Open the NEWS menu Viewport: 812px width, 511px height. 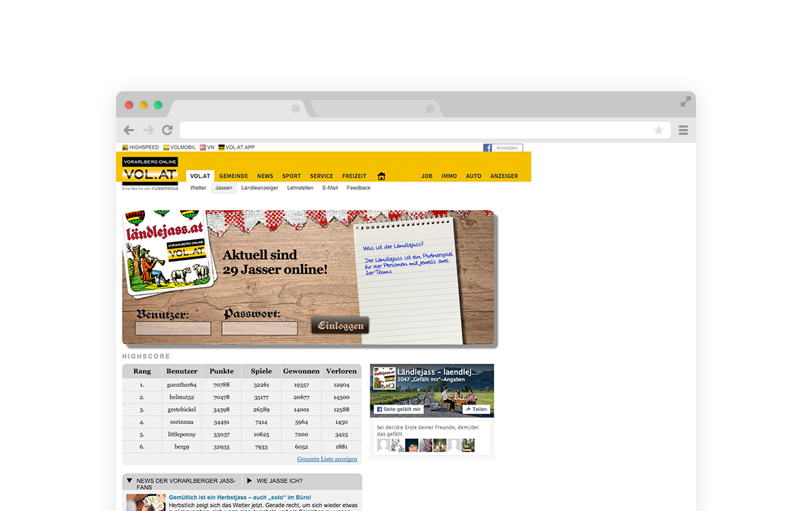[x=265, y=176]
